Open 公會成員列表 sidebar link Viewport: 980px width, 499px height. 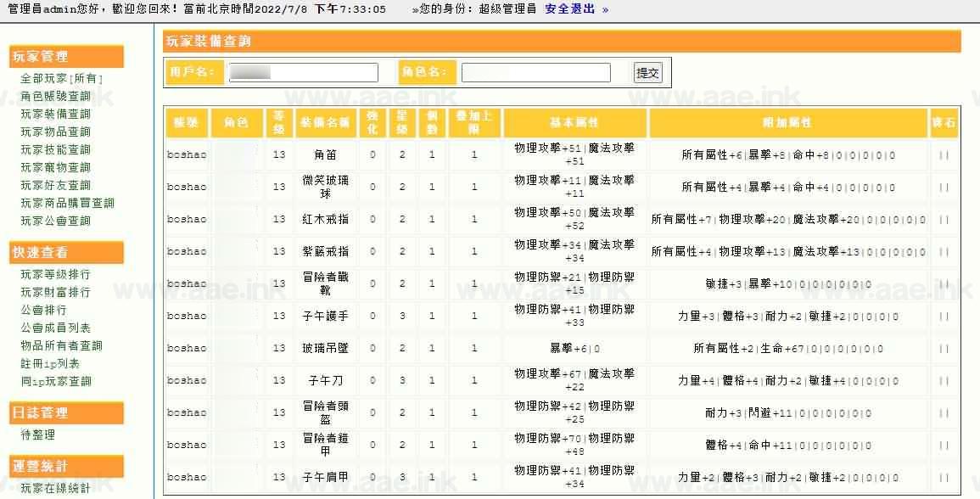(56, 328)
